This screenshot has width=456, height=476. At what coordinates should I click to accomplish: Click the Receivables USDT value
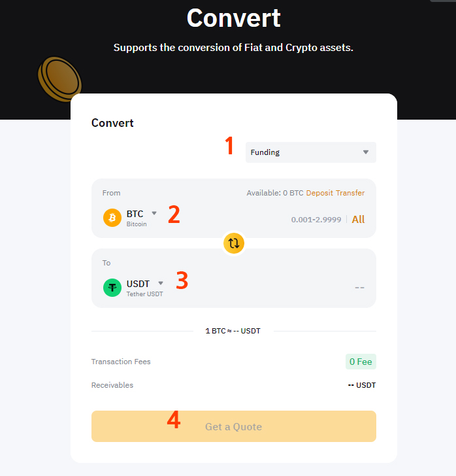[362, 385]
